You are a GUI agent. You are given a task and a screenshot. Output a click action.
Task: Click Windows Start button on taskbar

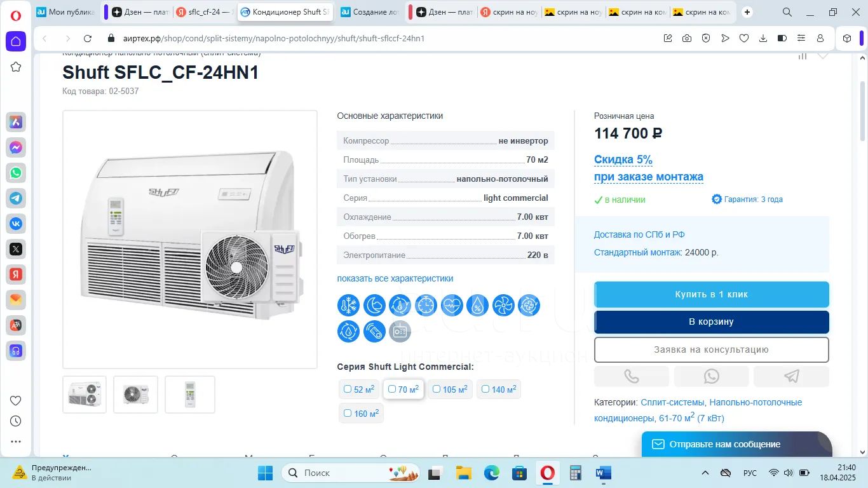265,473
